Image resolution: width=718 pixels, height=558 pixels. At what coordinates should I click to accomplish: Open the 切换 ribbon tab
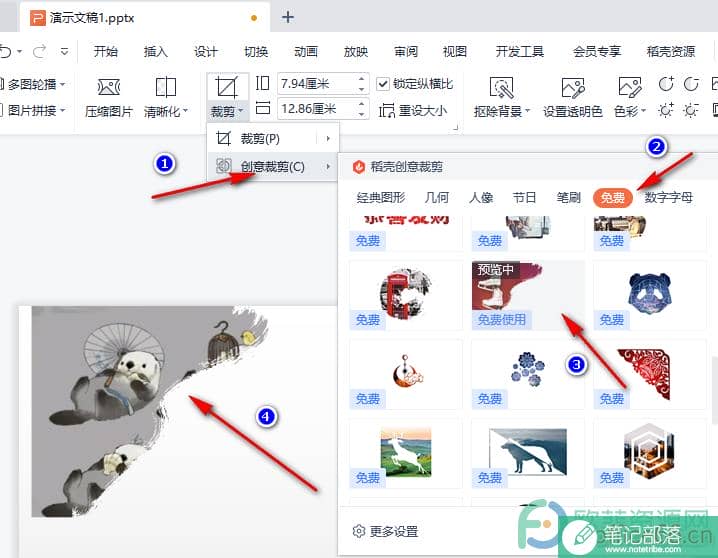(x=256, y=51)
